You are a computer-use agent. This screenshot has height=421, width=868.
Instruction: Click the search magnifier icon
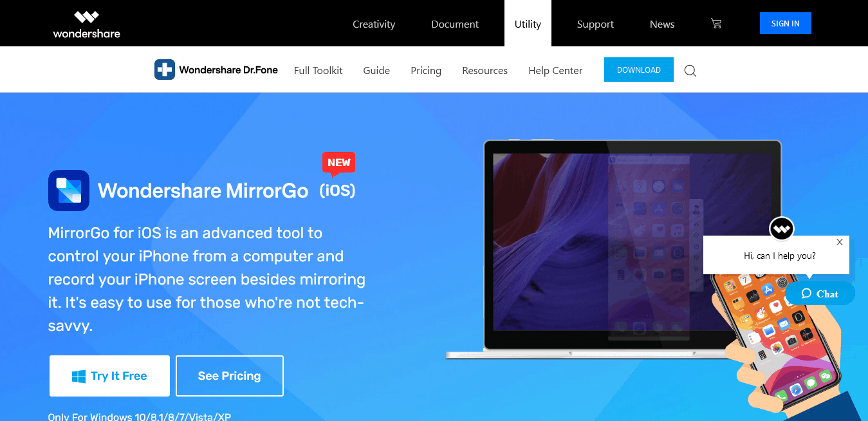tap(690, 71)
